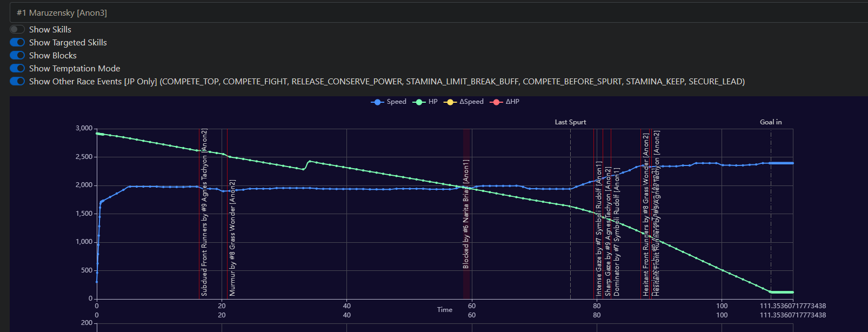Click the 2,500 y-axis tick label
868x332 pixels.
click(x=84, y=157)
